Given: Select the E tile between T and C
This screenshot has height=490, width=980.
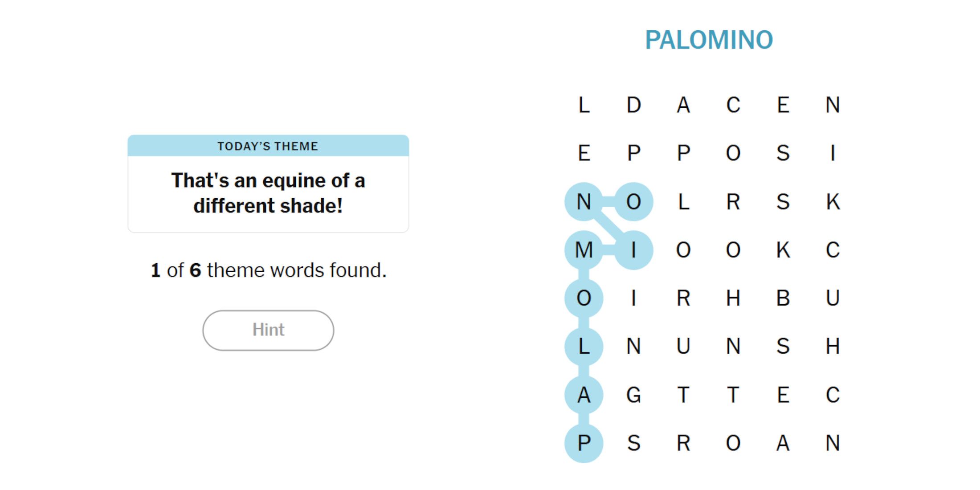Looking at the screenshot, I should tap(783, 395).
